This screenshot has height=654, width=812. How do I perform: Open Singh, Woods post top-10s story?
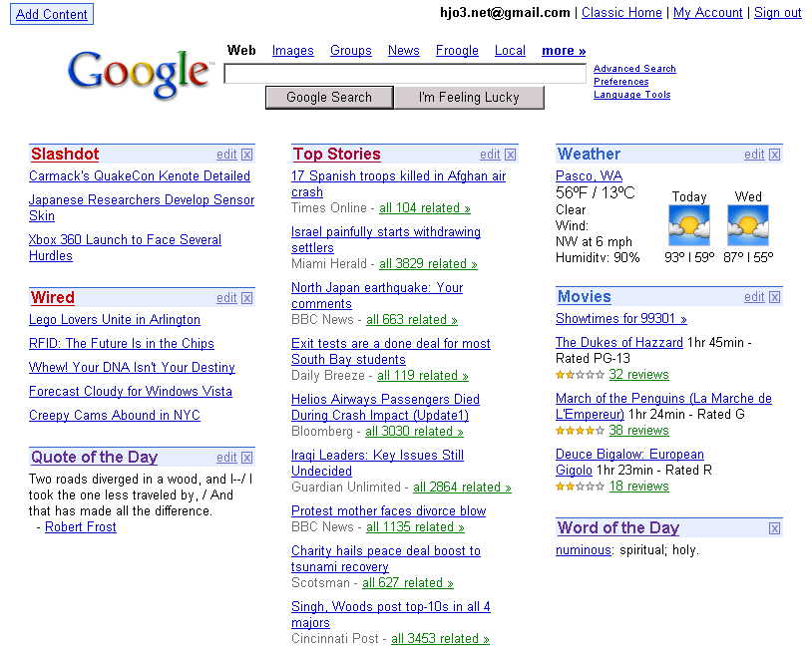point(390,615)
